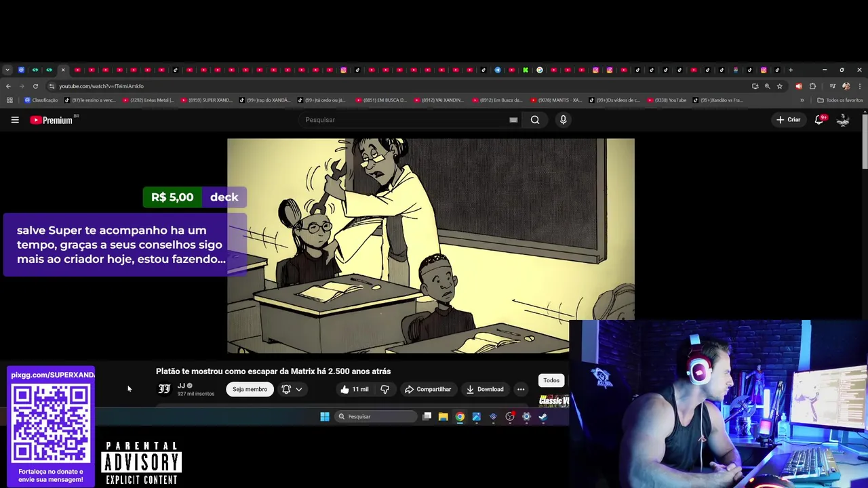Bookmark this page with star icon
Image resolution: width=868 pixels, height=488 pixels.
point(780,86)
